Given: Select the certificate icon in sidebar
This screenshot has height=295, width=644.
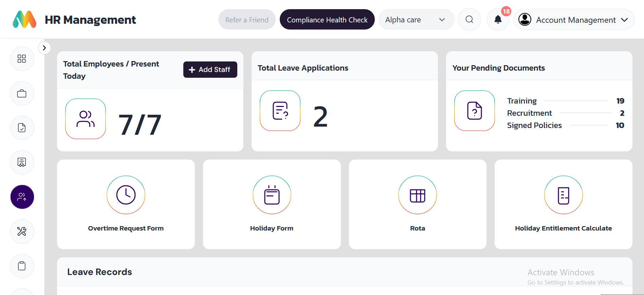Looking at the screenshot, I should click(22, 162).
